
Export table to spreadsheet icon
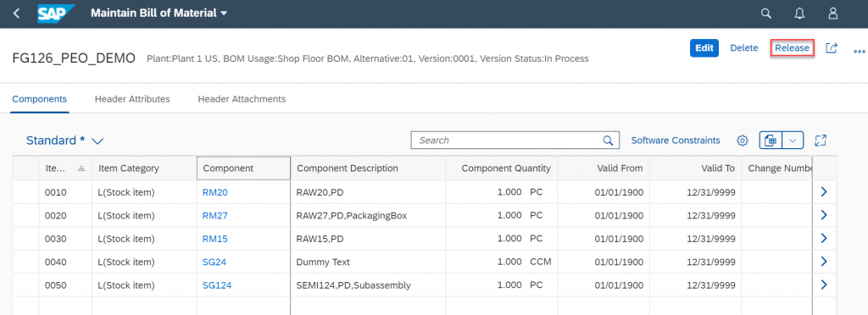coord(771,141)
